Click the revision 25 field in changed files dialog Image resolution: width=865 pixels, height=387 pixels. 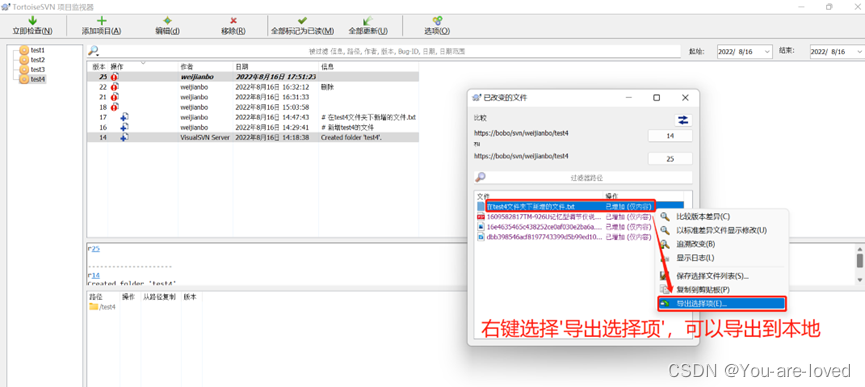coord(670,159)
